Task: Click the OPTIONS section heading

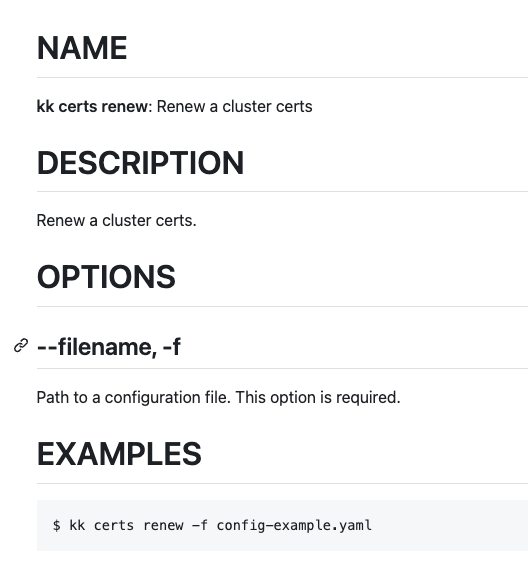Action: 106,277
